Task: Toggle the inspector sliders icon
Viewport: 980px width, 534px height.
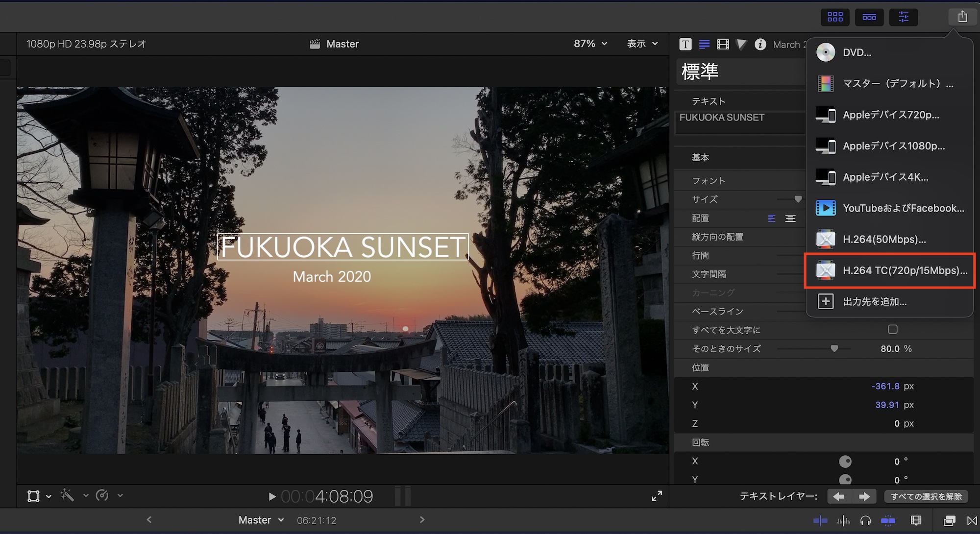Action: pos(904,17)
